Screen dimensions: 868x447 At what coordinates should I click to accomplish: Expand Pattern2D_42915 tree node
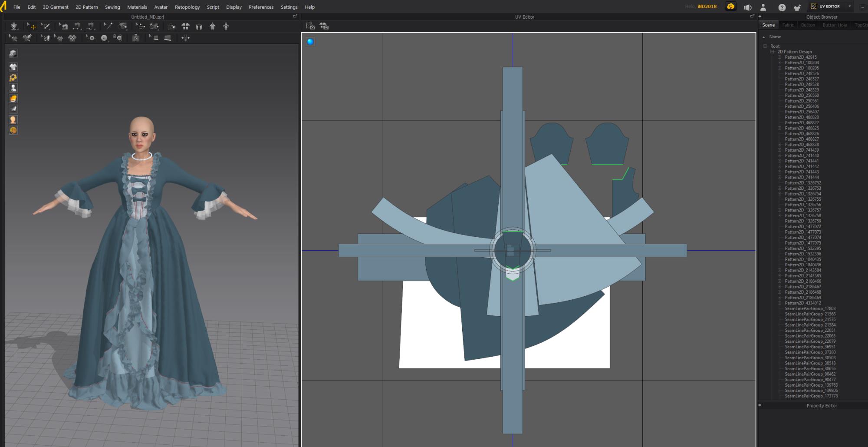tap(779, 57)
